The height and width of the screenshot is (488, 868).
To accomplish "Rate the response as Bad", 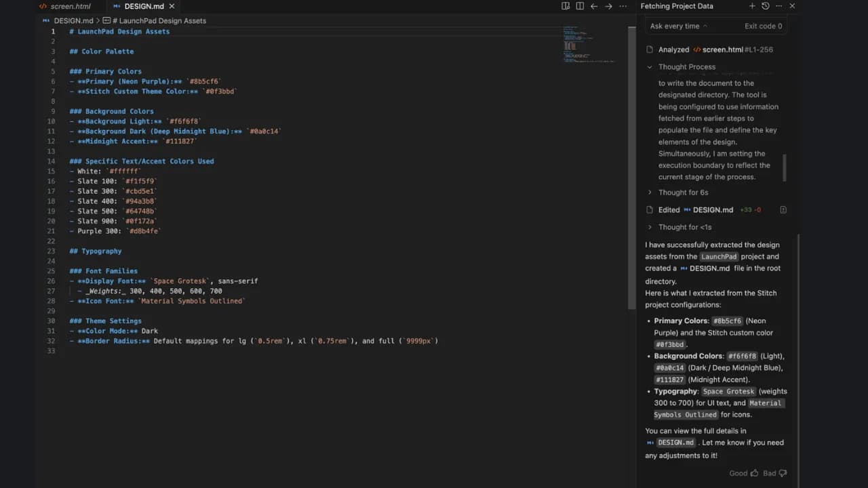I will pos(774,473).
